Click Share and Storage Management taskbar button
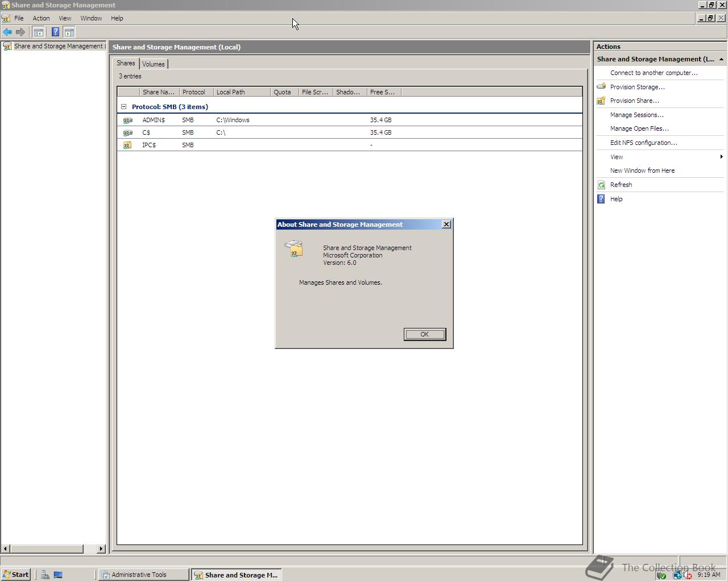 coord(237,575)
